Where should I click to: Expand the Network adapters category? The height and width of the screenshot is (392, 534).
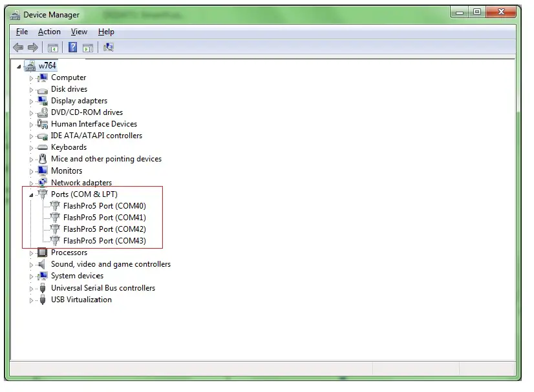[x=31, y=182]
